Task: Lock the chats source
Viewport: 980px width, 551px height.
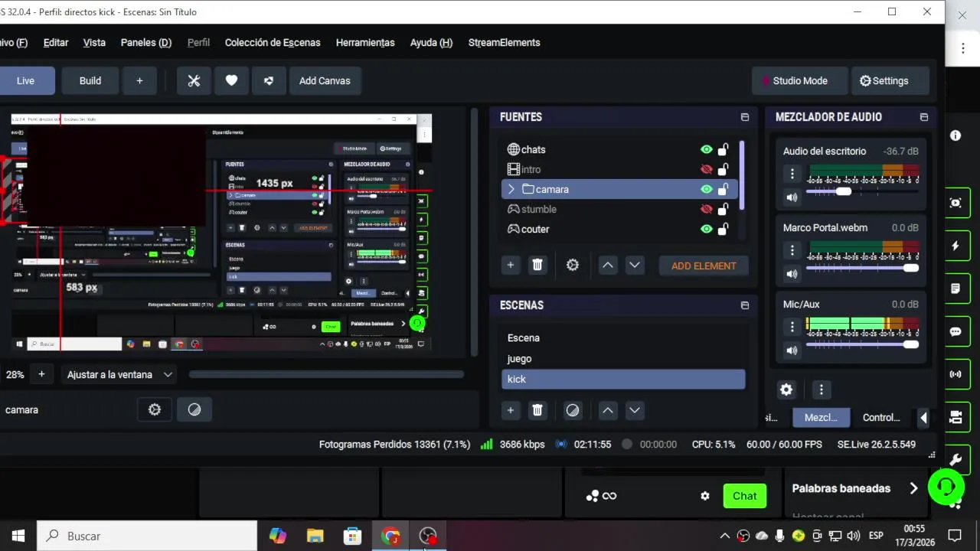Action: [723, 149]
